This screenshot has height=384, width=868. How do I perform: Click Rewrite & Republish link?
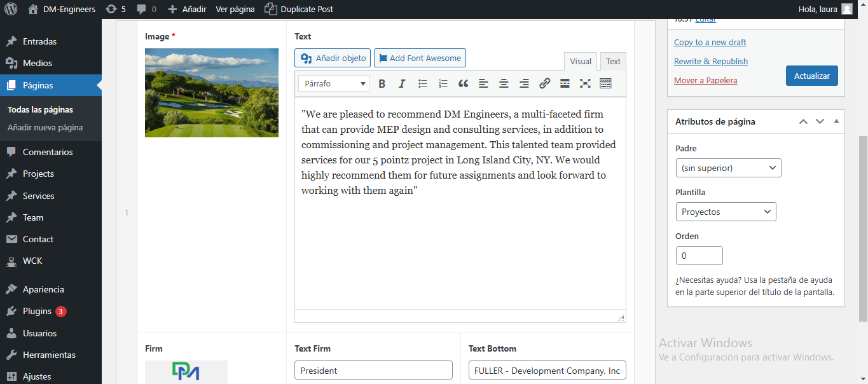point(711,61)
